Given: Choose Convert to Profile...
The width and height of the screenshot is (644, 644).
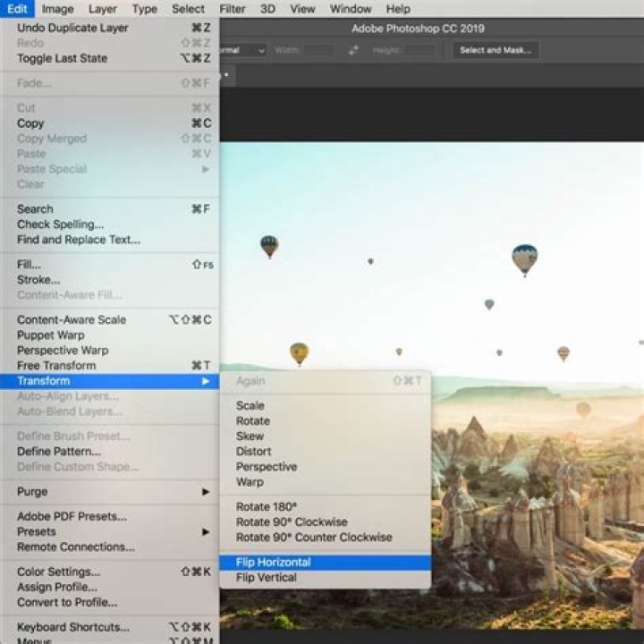Looking at the screenshot, I should click(110, 602).
